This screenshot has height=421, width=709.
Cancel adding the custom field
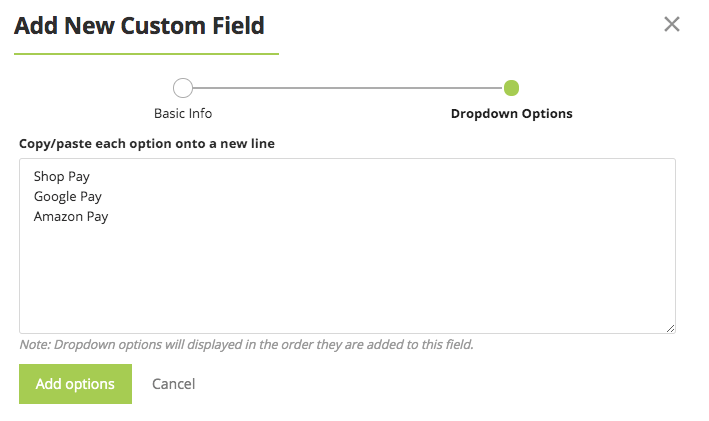pos(173,384)
